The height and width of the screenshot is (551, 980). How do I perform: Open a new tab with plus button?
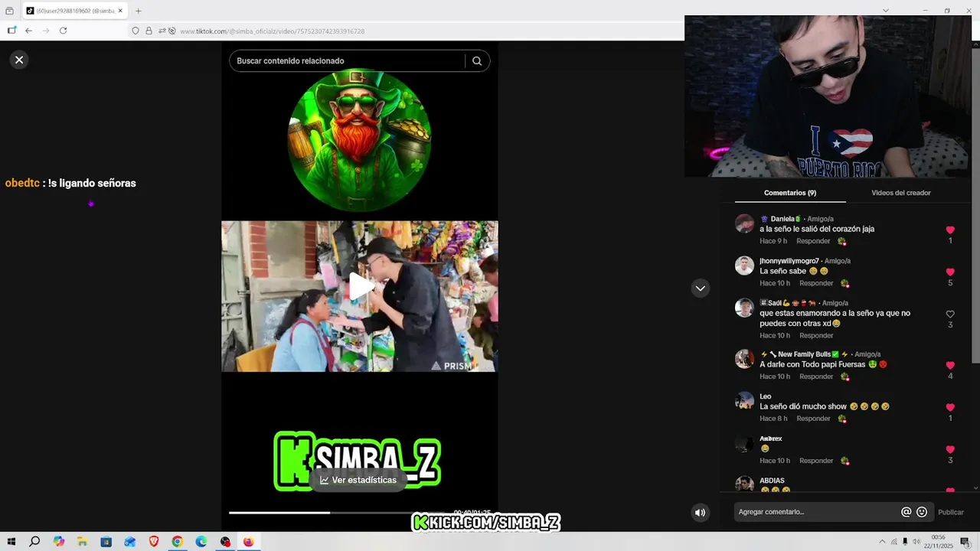coord(138,11)
